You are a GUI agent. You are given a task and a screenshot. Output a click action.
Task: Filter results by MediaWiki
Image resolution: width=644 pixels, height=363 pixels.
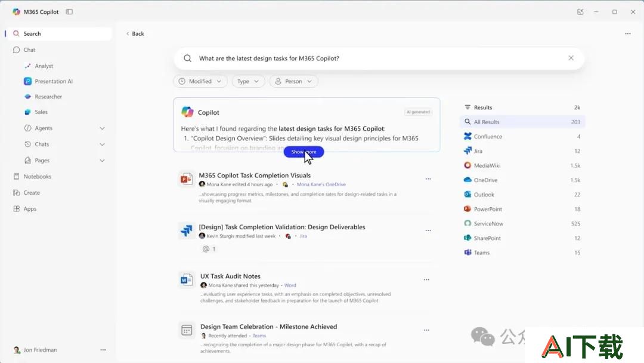point(522,165)
